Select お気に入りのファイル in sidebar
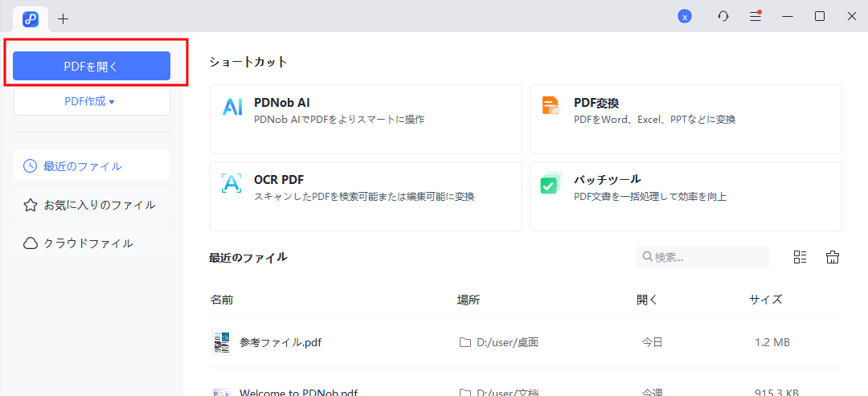The width and height of the screenshot is (868, 396). [x=92, y=205]
